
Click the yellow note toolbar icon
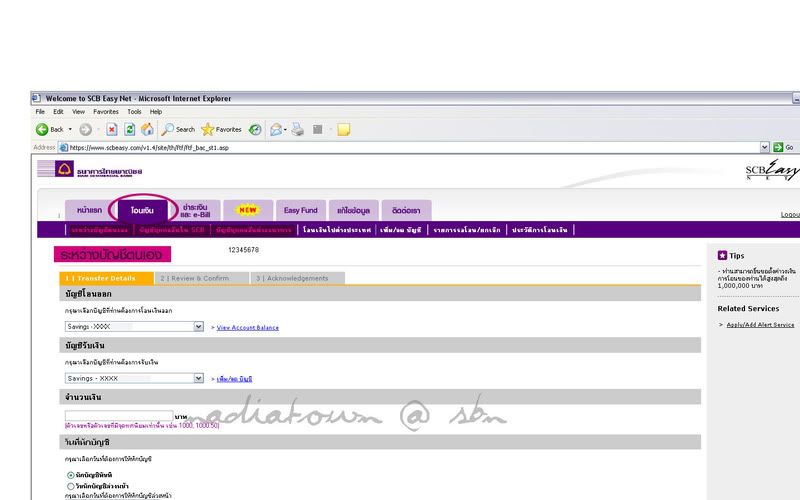click(x=344, y=130)
